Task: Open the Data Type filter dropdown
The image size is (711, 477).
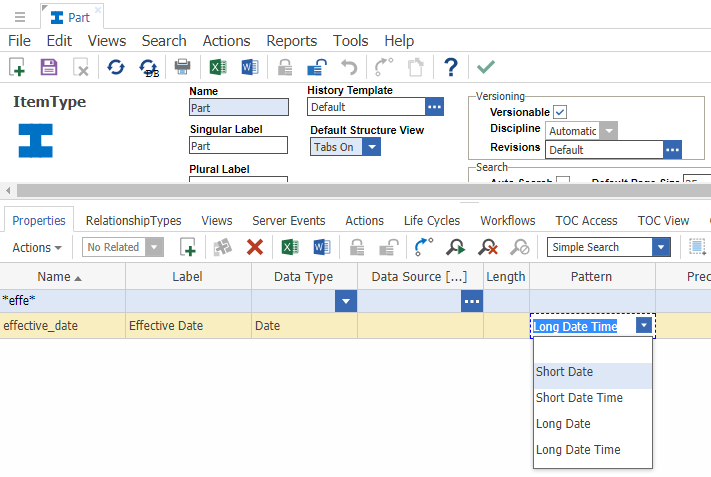Action: (x=346, y=301)
